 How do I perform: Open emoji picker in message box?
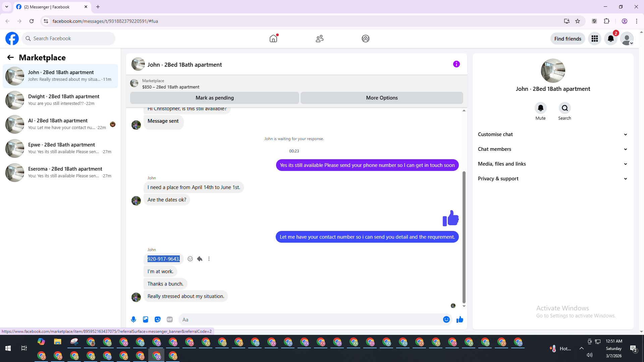446,319
